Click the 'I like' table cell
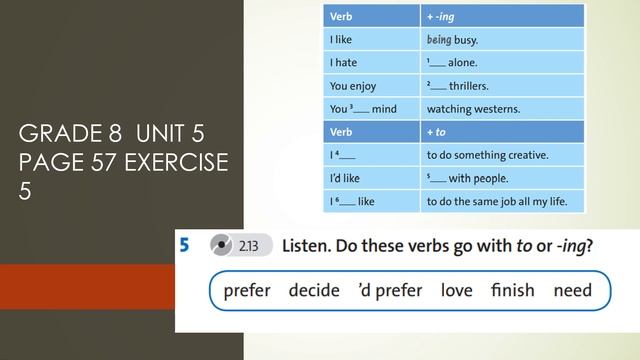This screenshot has width=640, height=360. point(371,39)
